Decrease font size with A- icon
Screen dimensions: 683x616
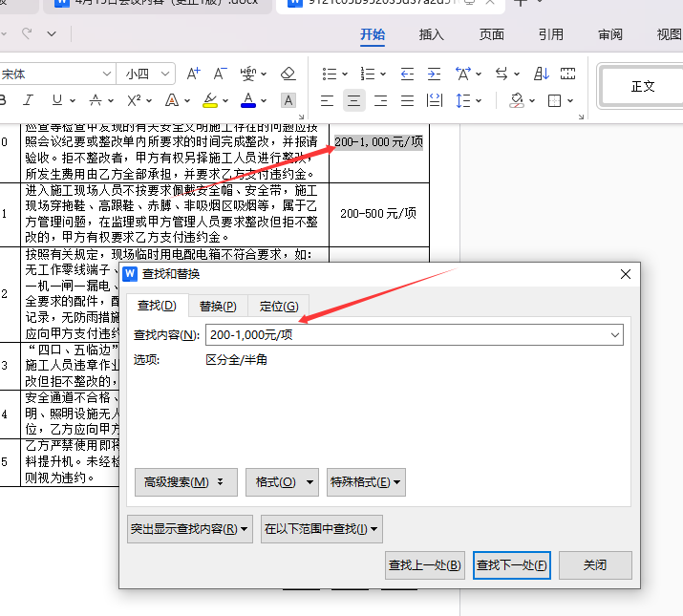tap(221, 74)
